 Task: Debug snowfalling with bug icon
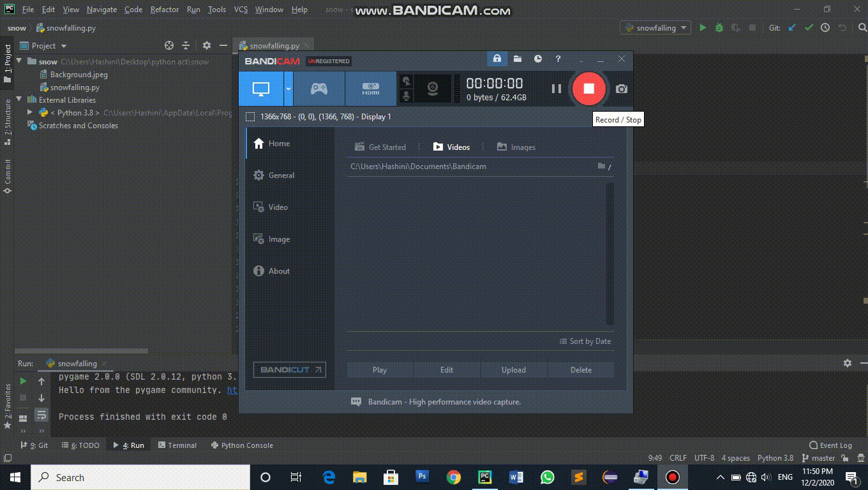pos(719,28)
